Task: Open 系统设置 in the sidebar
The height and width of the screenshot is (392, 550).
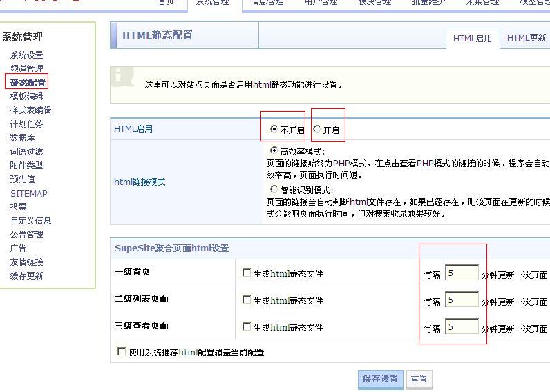Action: pyautogui.click(x=27, y=55)
